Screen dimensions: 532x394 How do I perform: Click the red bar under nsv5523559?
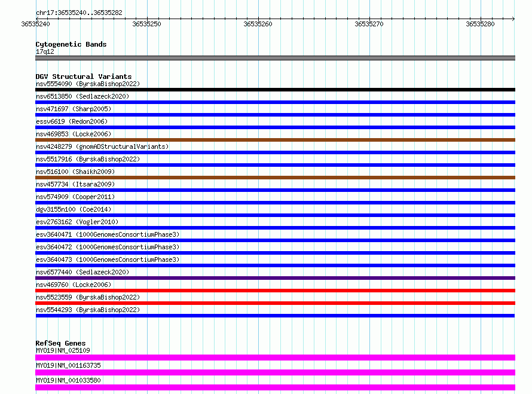[x=275, y=303]
